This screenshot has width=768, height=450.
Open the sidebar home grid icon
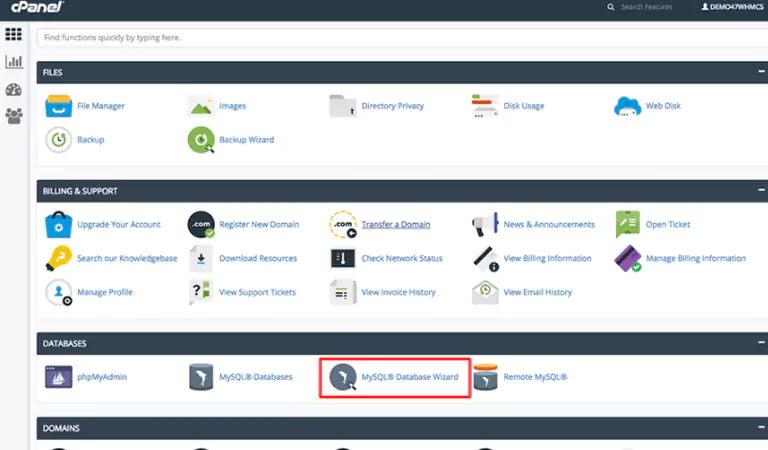click(x=13, y=34)
